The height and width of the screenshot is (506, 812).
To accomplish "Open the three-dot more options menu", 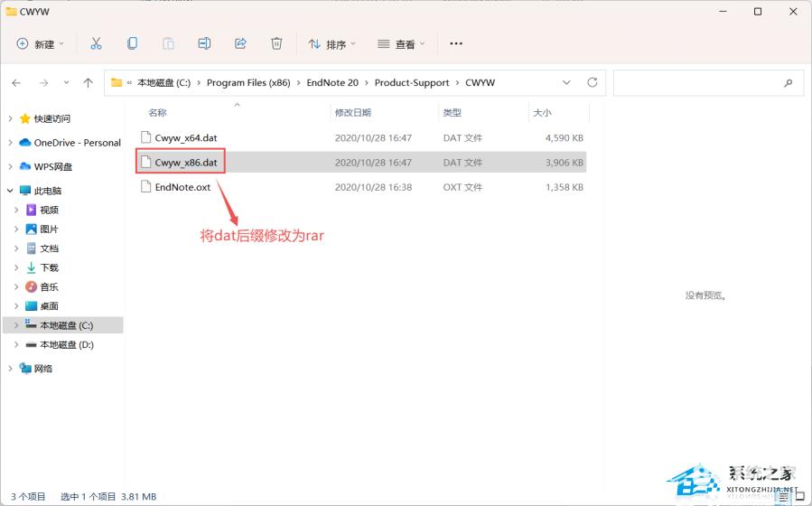I will tap(456, 43).
